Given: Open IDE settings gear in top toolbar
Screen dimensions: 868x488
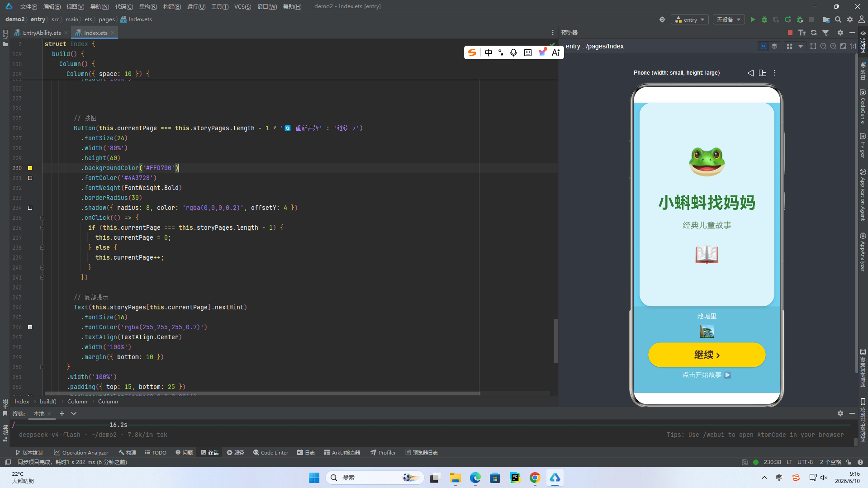Looking at the screenshot, I should tap(850, 19).
